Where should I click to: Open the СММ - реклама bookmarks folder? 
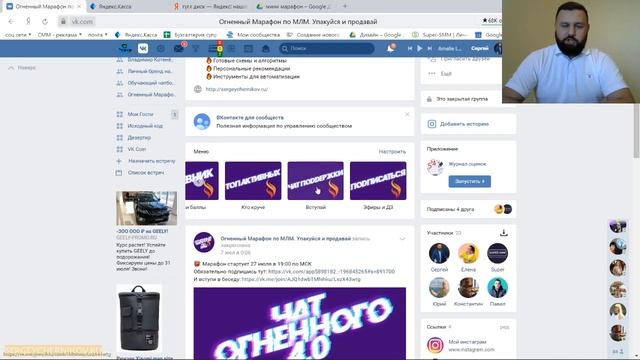coord(60,35)
